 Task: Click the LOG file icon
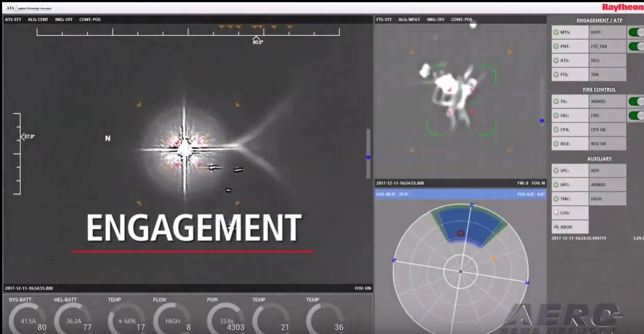click(556, 213)
